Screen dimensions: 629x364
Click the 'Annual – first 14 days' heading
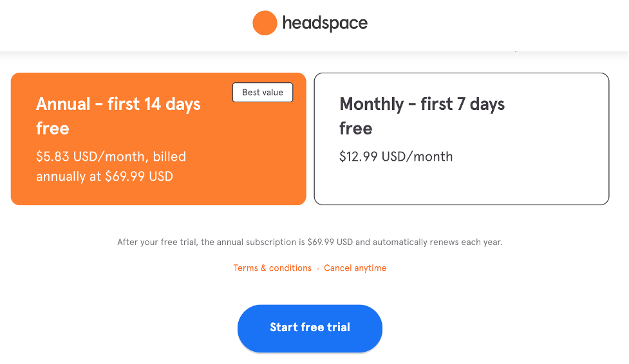(x=118, y=104)
